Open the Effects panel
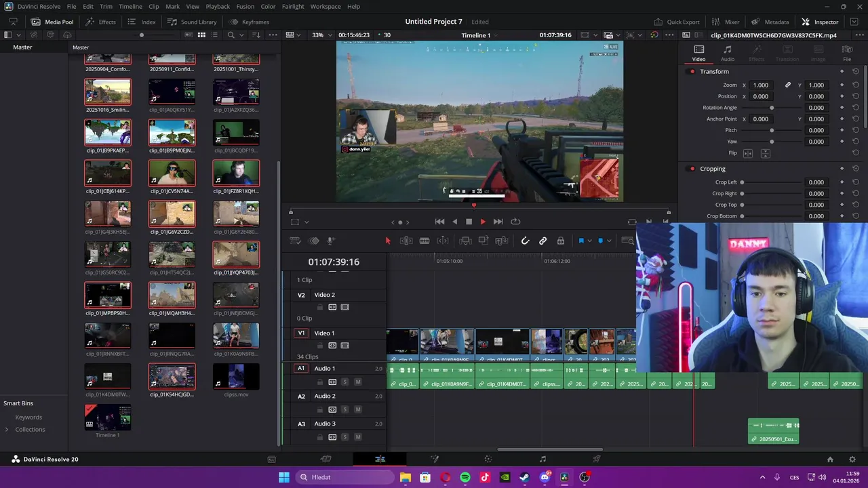This screenshot has height=488, width=868. tap(100, 22)
